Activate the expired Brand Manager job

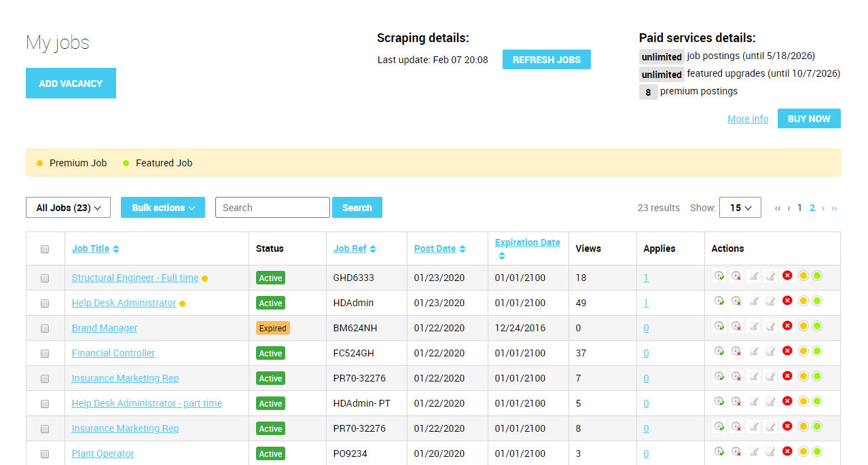pos(719,326)
